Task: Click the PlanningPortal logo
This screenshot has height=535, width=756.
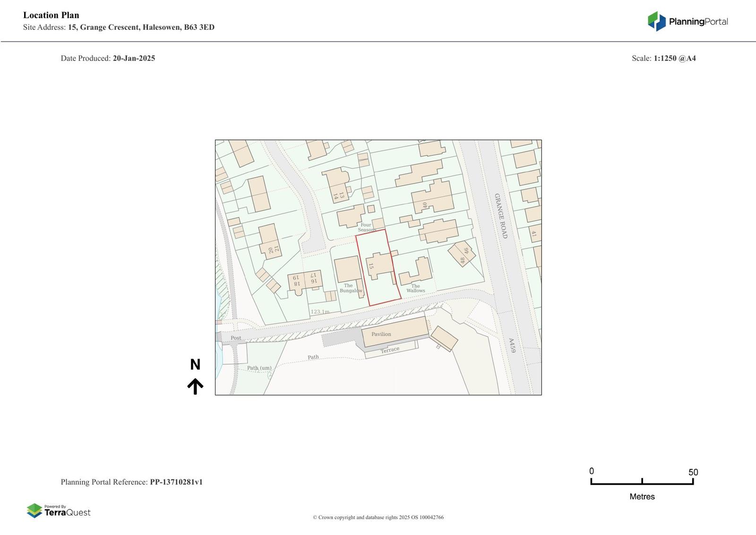Action: (687, 21)
